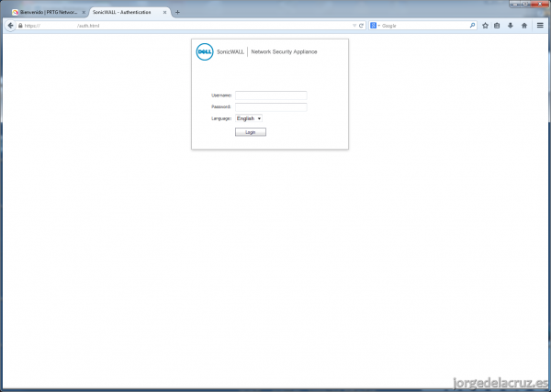This screenshot has height=392, width=551.
Task: Click the Username input field
Action: pos(271,95)
